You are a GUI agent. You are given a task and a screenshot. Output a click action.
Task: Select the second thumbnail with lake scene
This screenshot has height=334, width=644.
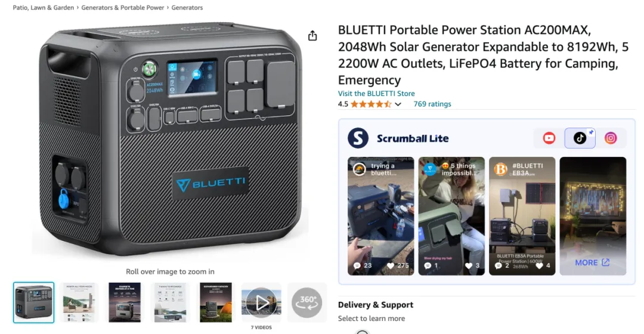tap(79, 303)
